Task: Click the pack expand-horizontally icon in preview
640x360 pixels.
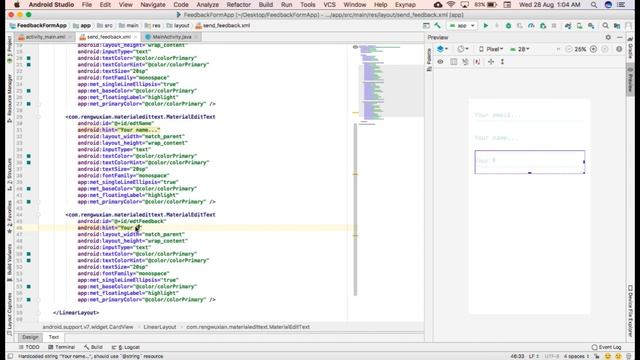Action: click(491, 62)
